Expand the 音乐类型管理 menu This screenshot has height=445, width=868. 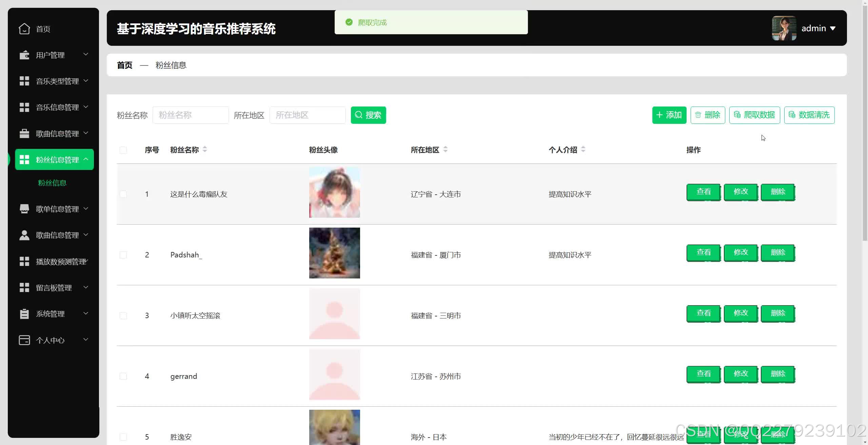(57, 81)
